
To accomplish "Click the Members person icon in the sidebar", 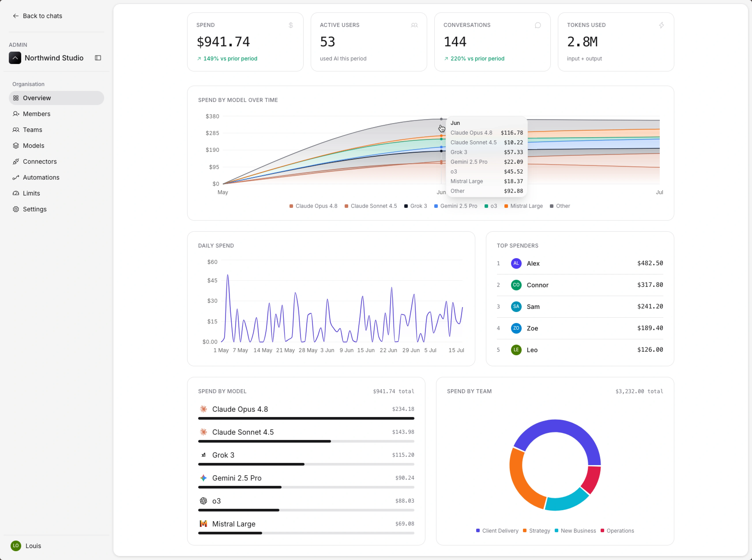I will (16, 114).
